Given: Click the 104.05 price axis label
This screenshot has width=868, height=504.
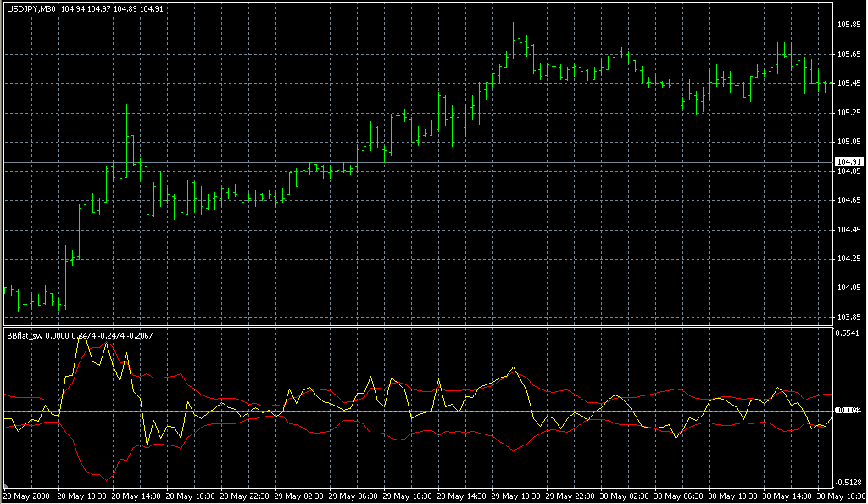Looking at the screenshot, I should pyautogui.click(x=849, y=288).
